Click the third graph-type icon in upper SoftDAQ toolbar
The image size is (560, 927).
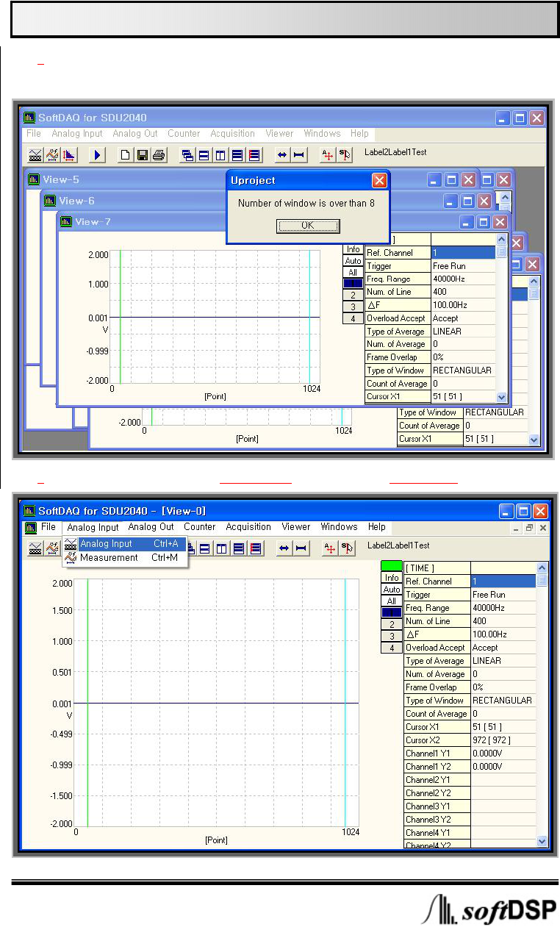69,154
